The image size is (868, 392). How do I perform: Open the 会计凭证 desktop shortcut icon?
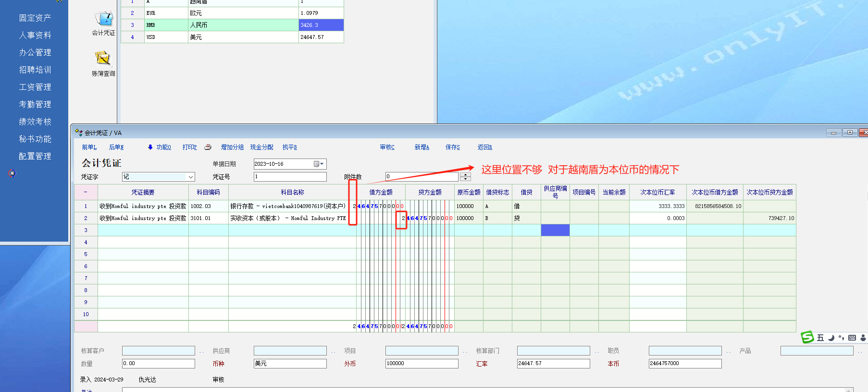(103, 19)
